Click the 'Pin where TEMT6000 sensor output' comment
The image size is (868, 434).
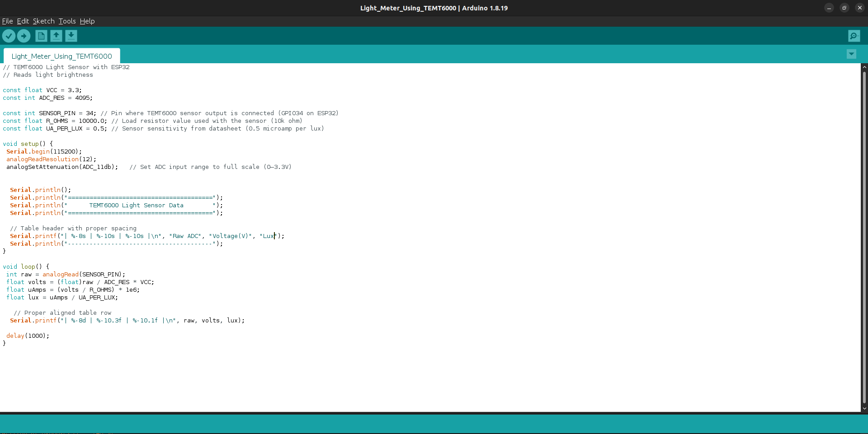tap(220, 113)
